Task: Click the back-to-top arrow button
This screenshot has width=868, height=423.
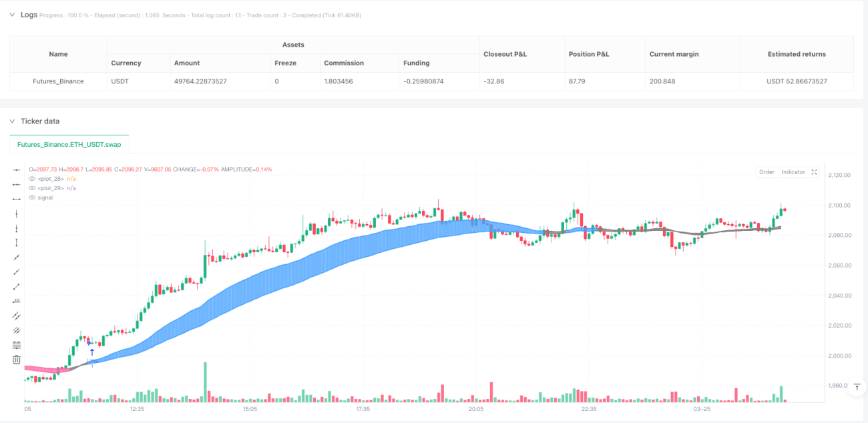Action: [857, 387]
